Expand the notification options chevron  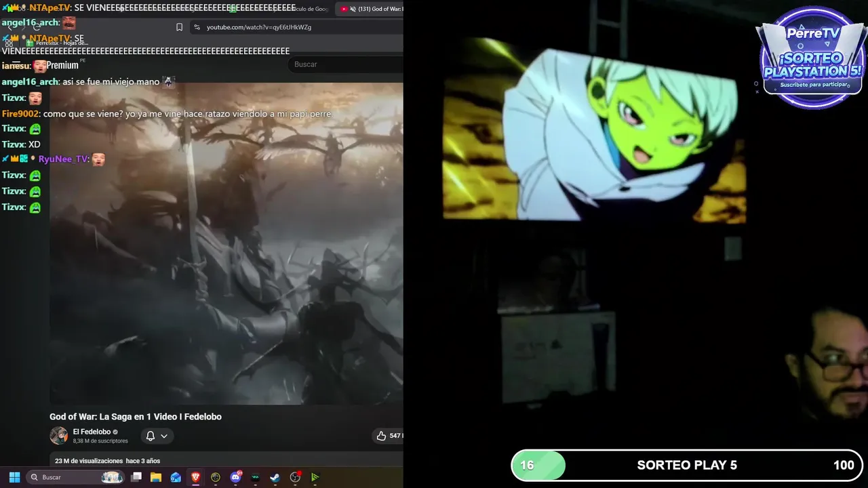pyautogui.click(x=164, y=436)
